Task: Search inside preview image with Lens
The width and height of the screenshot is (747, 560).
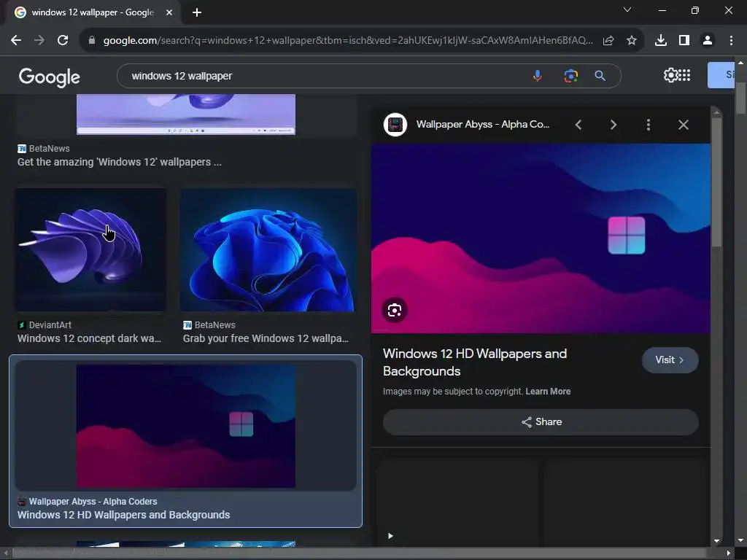Action: pos(395,311)
